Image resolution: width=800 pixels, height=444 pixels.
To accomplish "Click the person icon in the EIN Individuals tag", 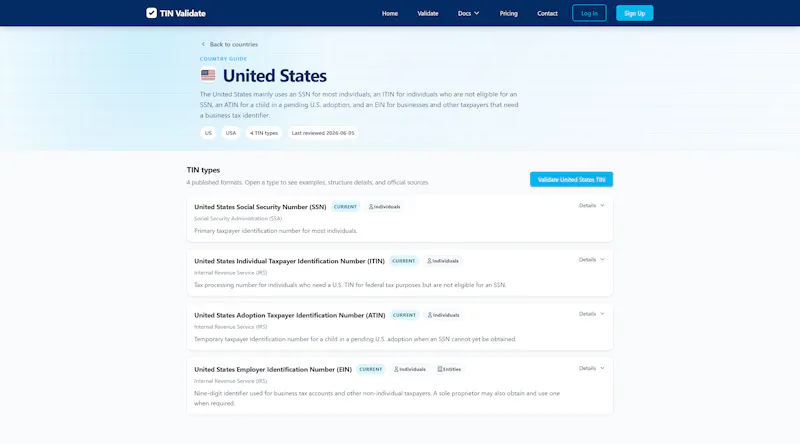I will coord(396,369).
